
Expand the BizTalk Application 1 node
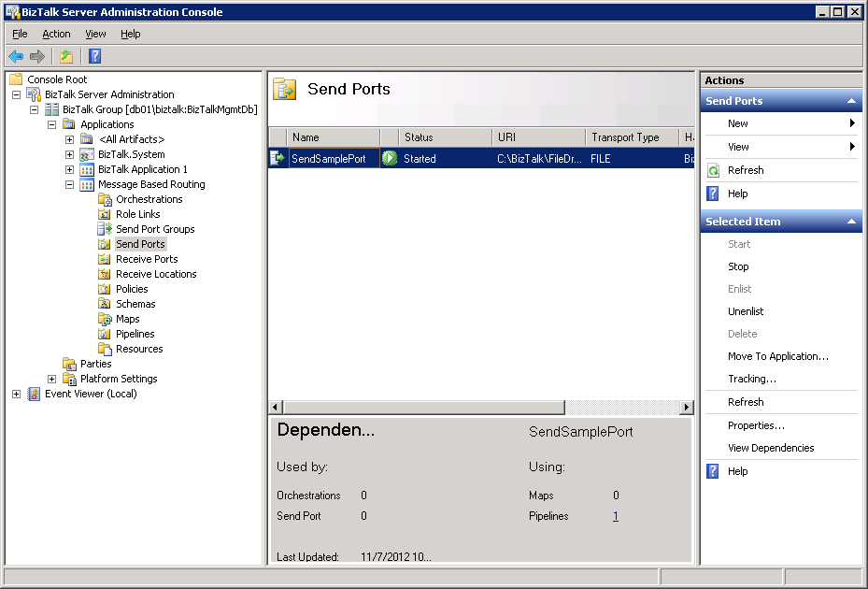pyautogui.click(x=70, y=169)
